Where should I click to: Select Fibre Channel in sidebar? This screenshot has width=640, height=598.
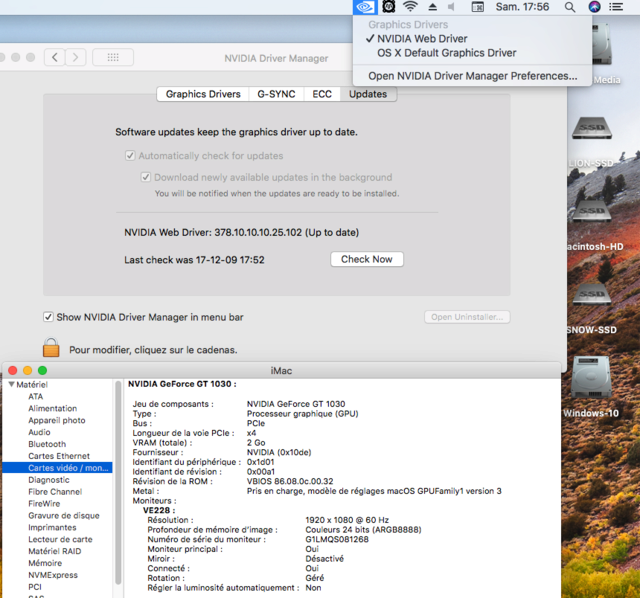55,491
